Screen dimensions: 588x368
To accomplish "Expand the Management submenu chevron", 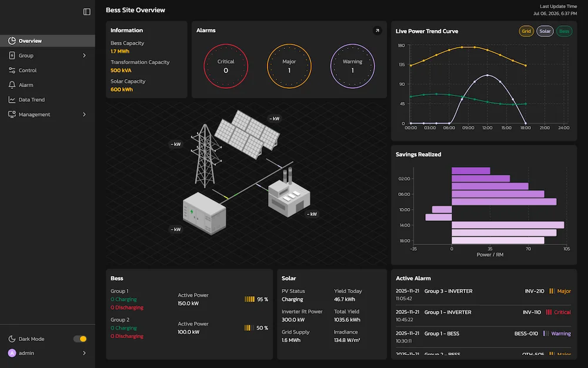I will 84,114.
